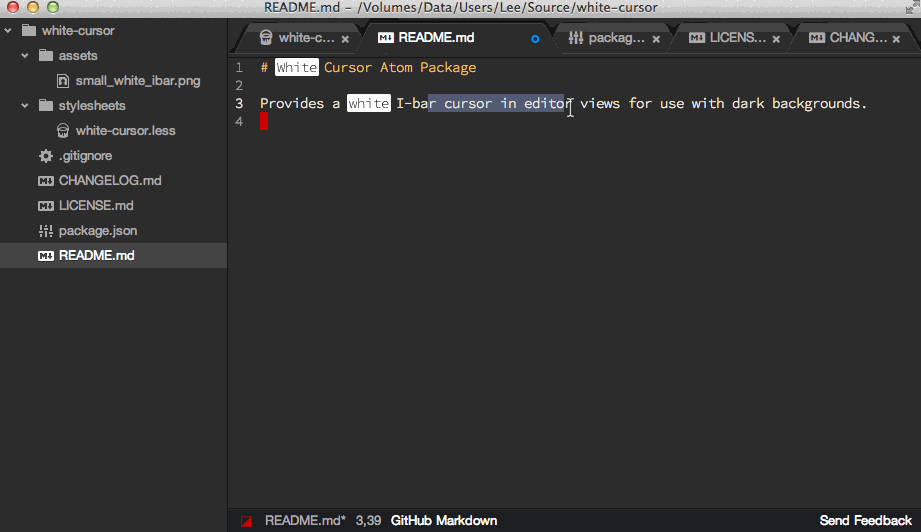Click the white-cursor root folder icon

tap(29, 31)
